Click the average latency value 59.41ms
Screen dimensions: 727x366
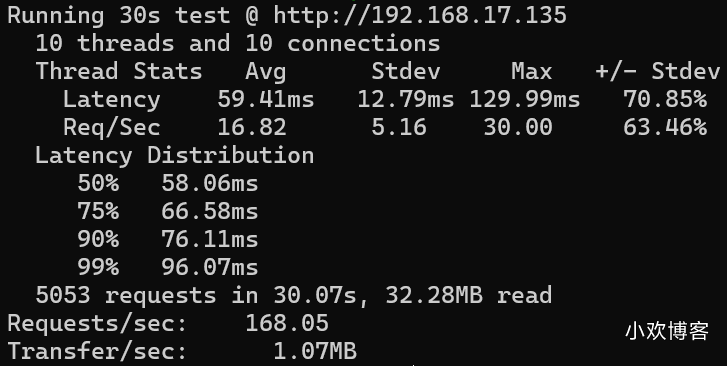pos(266,99)
